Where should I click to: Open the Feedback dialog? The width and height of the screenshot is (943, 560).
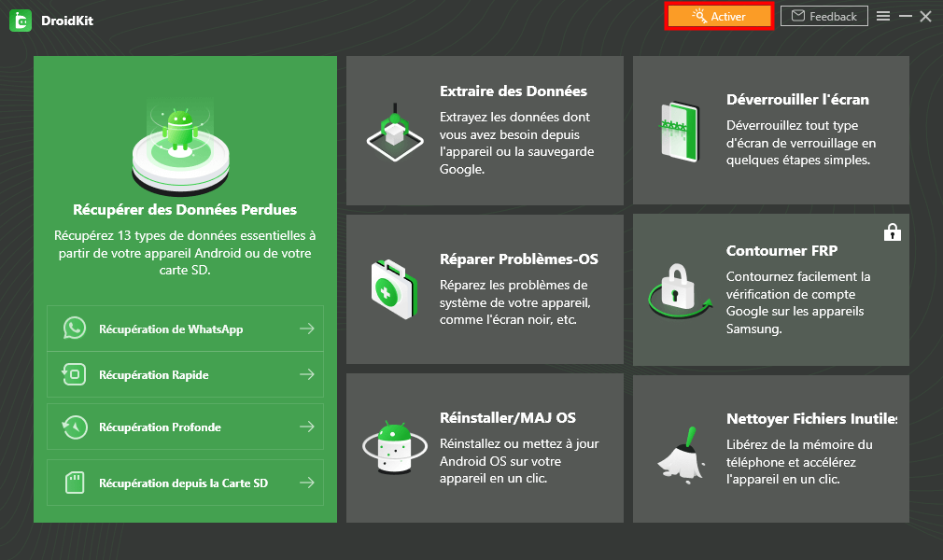(x=823, y=16)
